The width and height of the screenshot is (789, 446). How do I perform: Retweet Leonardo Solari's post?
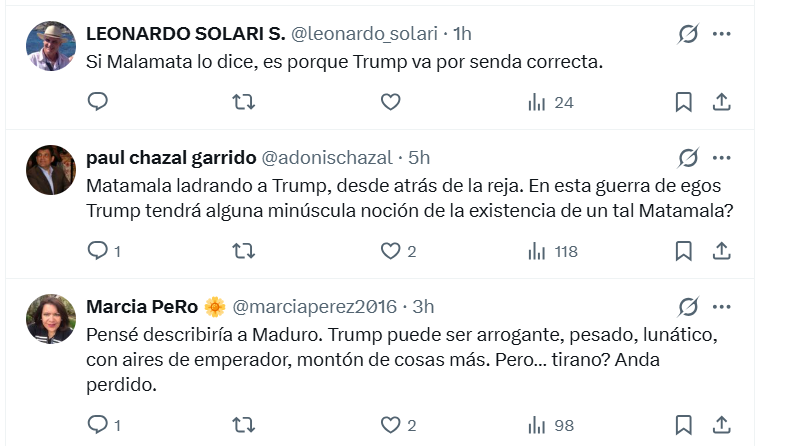click(x=243, y=102)
